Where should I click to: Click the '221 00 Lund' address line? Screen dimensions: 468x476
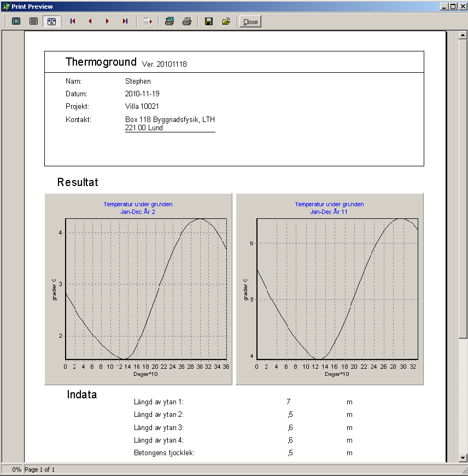(x=144, y=128)
